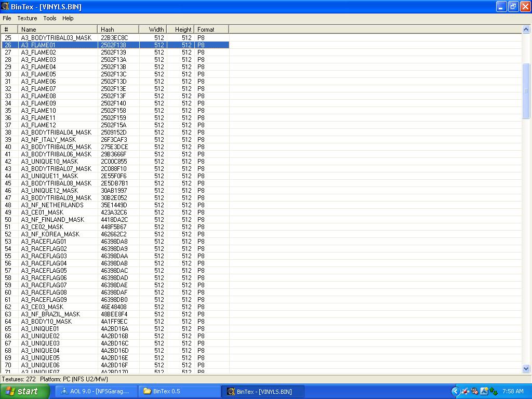Sort by the Name column header

(58, 30)
